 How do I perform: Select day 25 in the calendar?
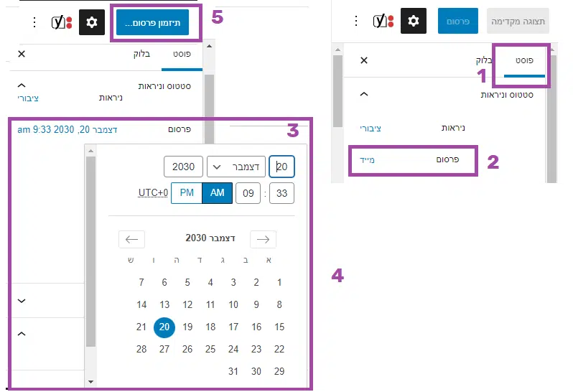[x=210, y=349]
